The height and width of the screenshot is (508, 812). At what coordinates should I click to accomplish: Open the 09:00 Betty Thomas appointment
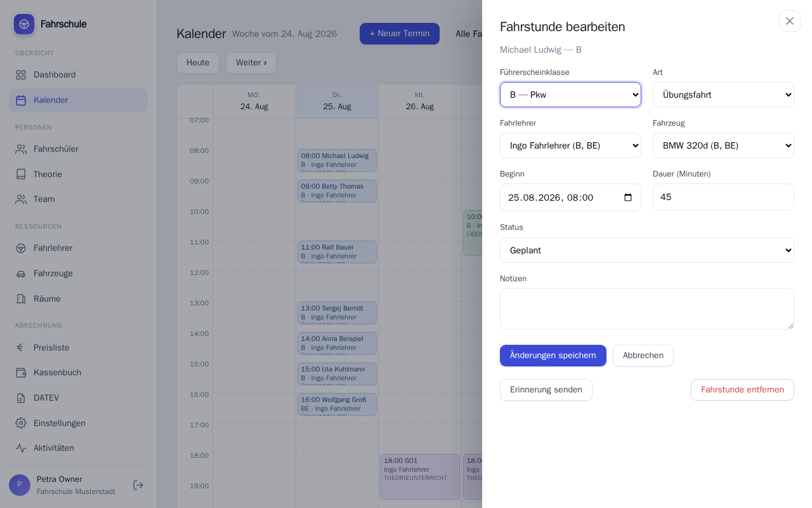(x=337, y=191)
